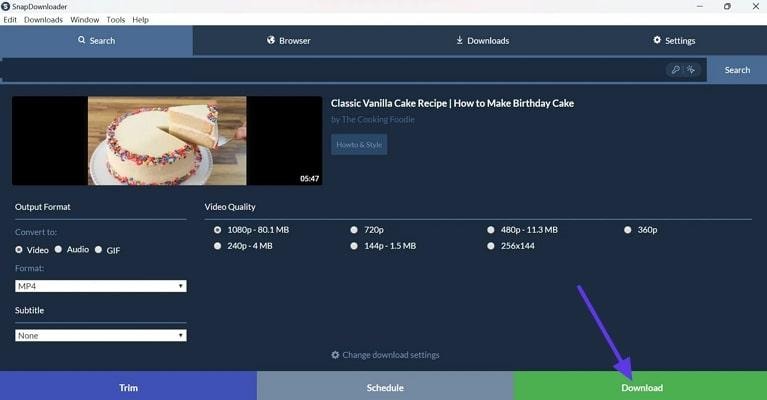Open Change download settings link
Image resolution: width=767 pixels, height=400 pixels.
pyautogui.click(x=385, y=355)
